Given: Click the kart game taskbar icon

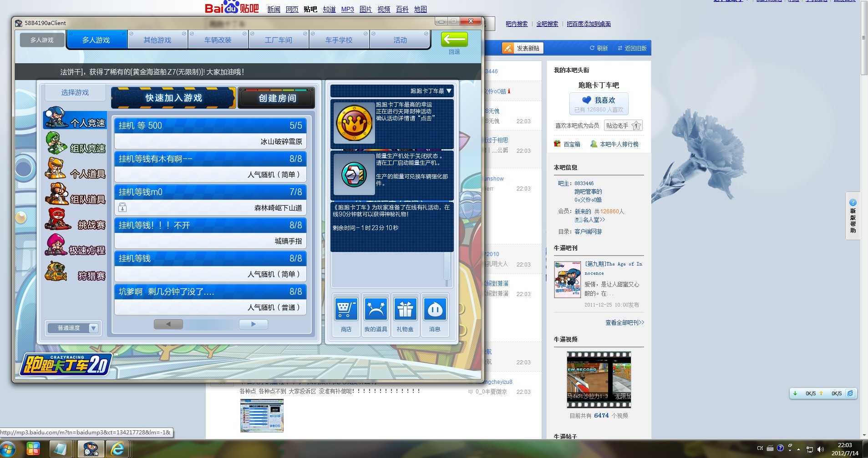Looking at the screenshot, I should (91, 449).
